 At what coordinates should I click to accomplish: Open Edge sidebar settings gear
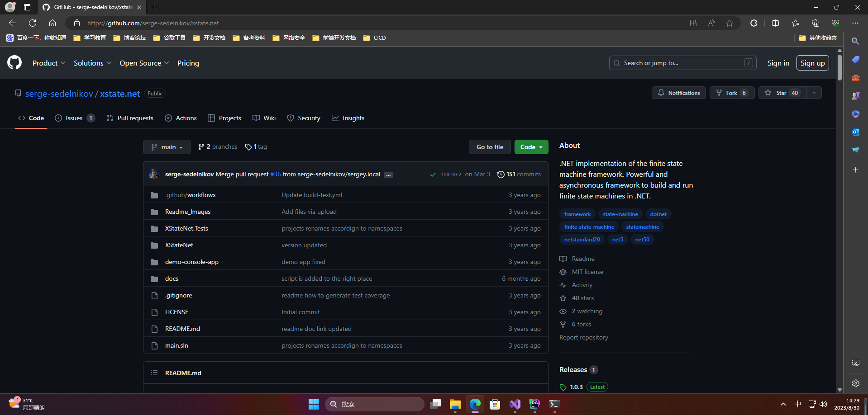point(855,383)
